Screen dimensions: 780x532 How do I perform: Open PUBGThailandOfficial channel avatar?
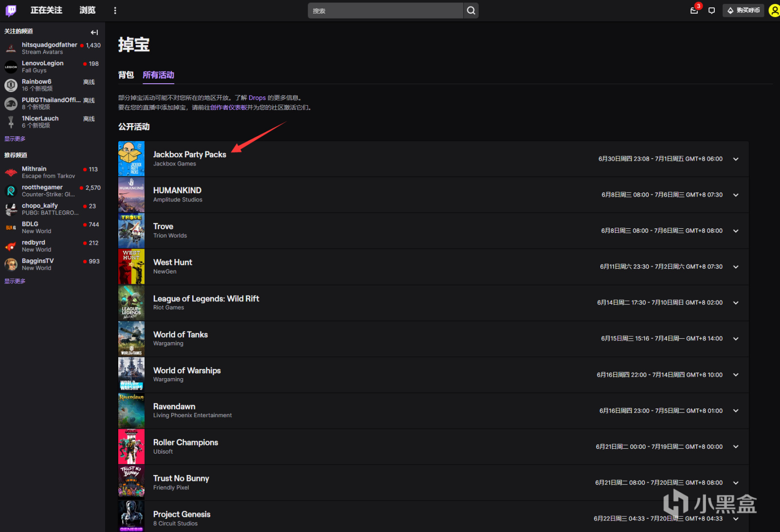click(x=11, y=104)
